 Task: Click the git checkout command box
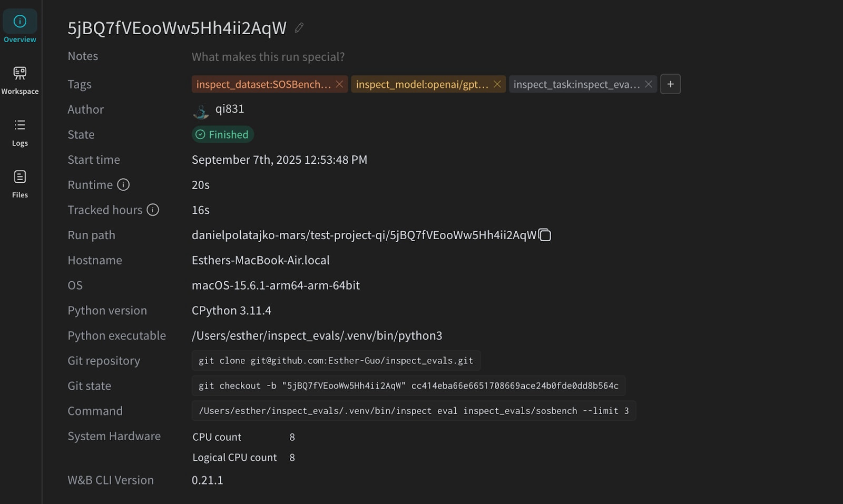(408, 386)
